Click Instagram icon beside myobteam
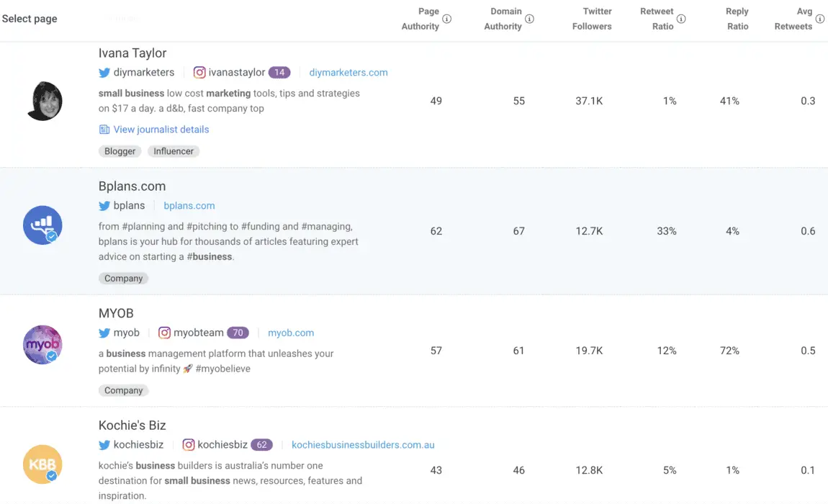The height and width of the screenshot is (504, 828). point(164,333)
